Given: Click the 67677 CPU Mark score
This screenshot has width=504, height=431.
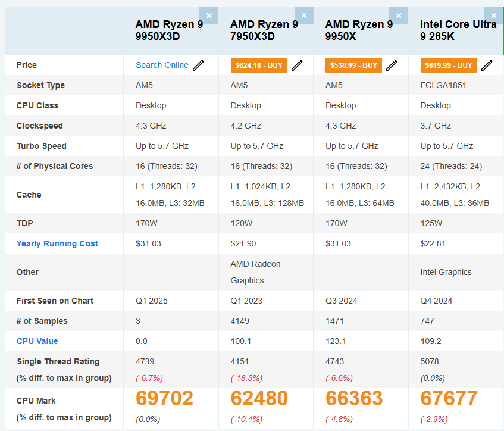Looking at the screenshot, I should (449, 398).
